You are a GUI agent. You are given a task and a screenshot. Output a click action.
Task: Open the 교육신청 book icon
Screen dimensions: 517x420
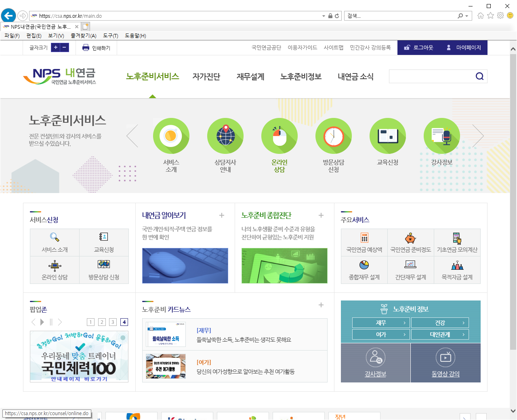[x=388, y=136]
